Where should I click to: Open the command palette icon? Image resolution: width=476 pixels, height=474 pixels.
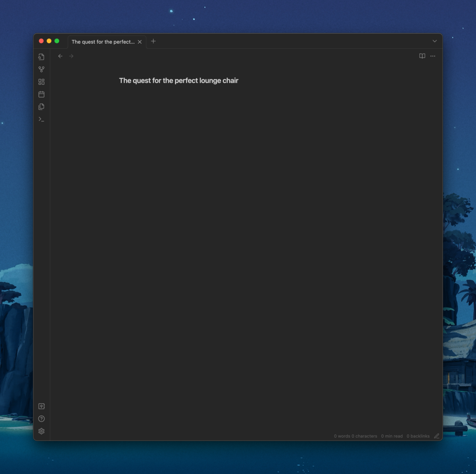tap(41, 119)
